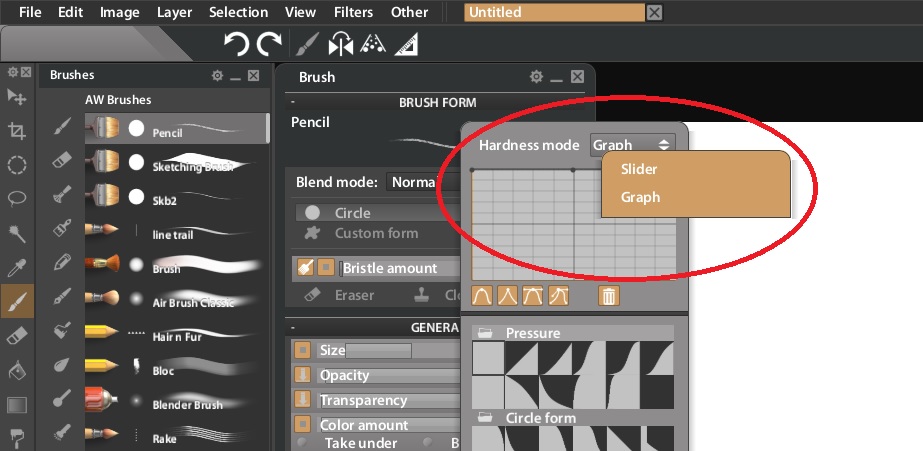Click the Bristle amount slider
Viewport: 923px width, 451px height.
[400, 268]
